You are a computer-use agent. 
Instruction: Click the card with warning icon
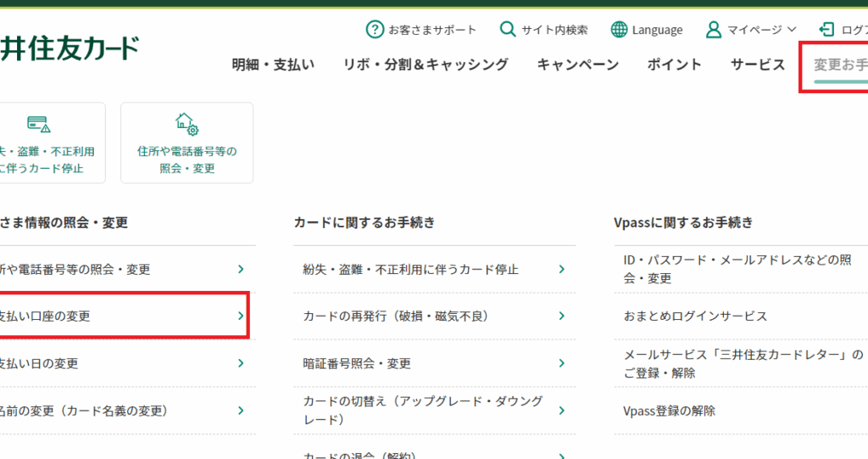pyautogui.click(x=39, y=124)
